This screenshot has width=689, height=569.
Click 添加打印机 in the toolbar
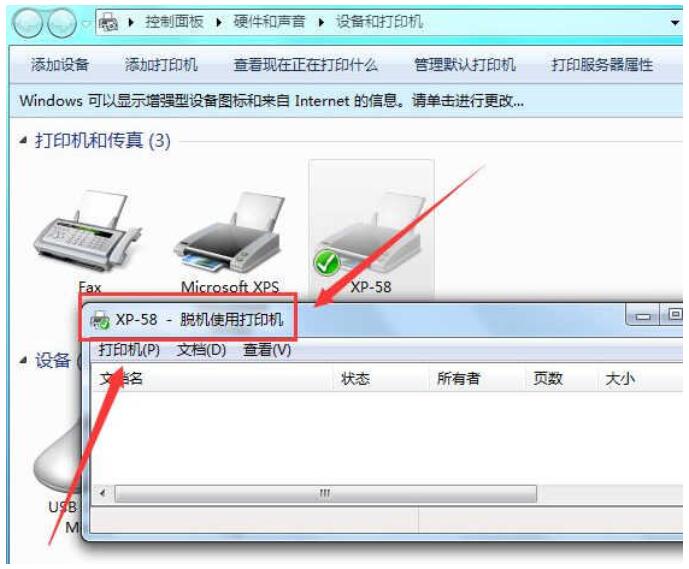coord(161,65)
